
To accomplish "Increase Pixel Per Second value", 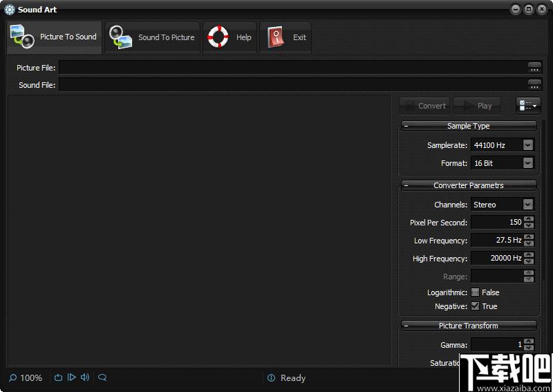I will (529, 219).
